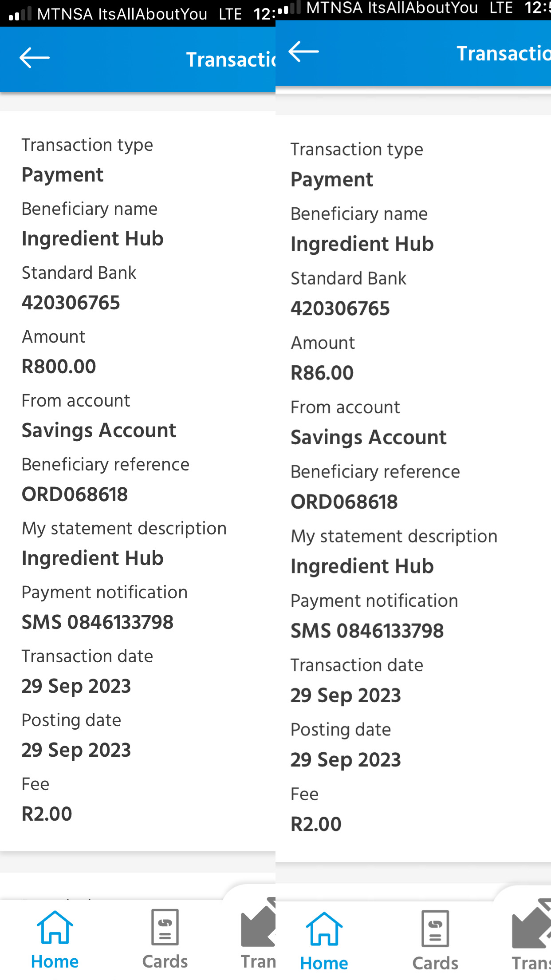Tap Transact arrow icon in left bar
This screenshot has height=980, width=551.
point(258,923)
